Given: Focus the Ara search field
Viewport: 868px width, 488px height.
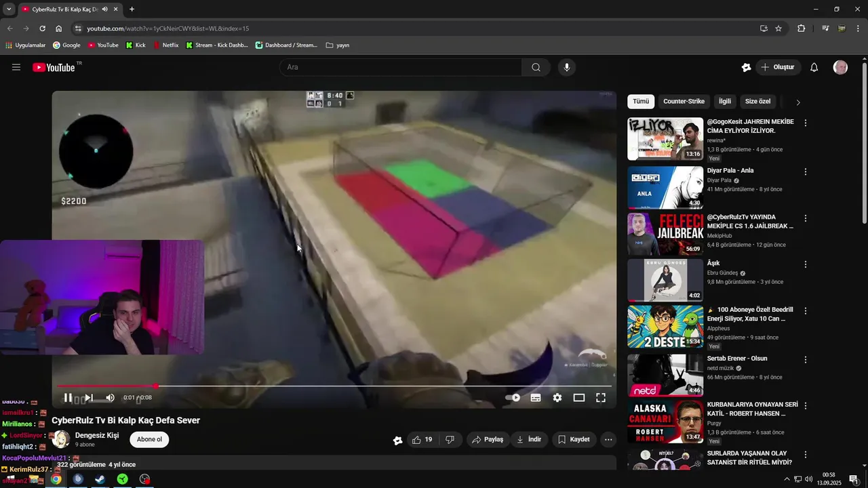Looking at the screenshot, I should point(401,67).
